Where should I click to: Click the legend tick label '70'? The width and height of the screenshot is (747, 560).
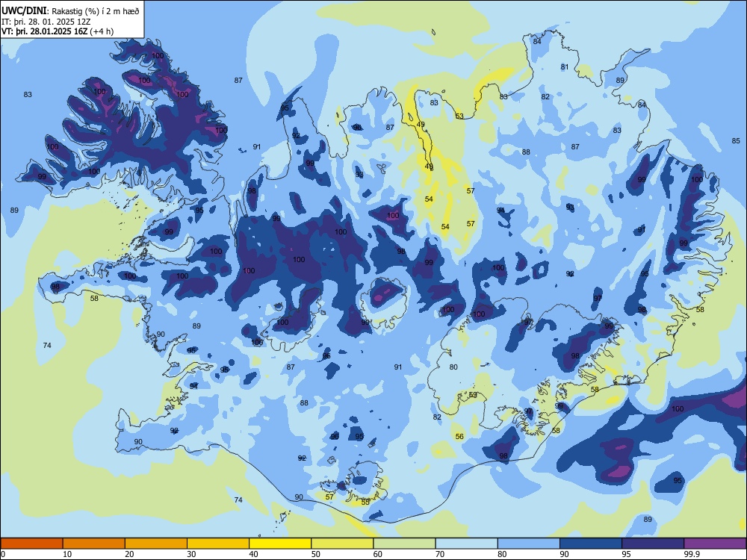pyautogui.click(x=440, y=554)
